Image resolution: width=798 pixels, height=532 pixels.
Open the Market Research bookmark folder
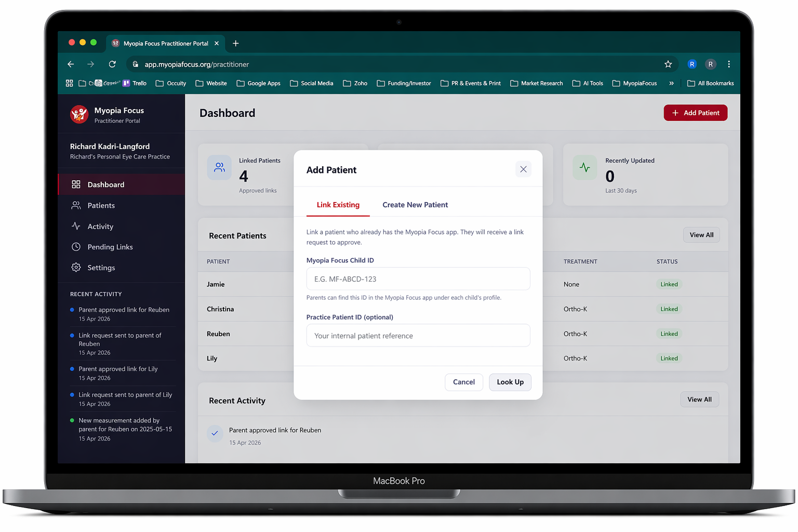pyautogui.click(x=537, y=83)
